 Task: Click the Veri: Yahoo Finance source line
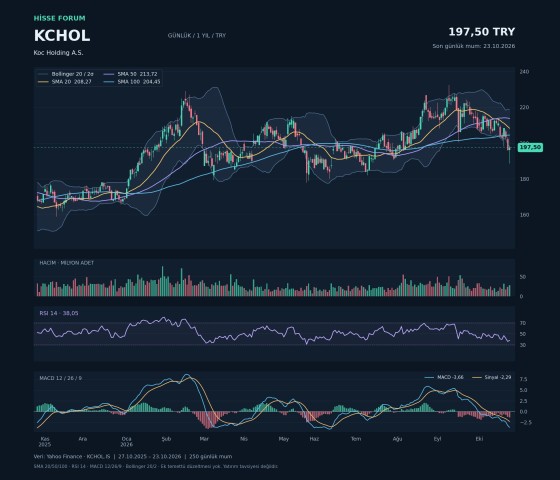(x=133, y=456)
